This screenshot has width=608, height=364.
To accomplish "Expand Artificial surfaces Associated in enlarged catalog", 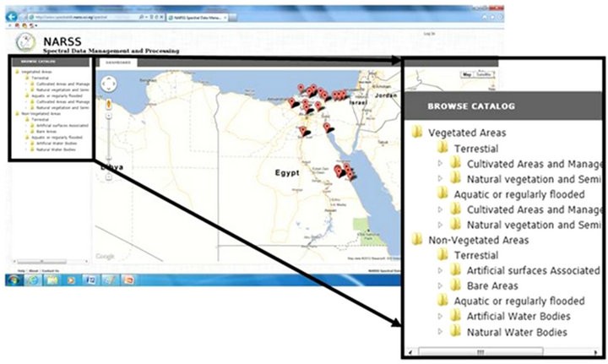I will 440,270.
